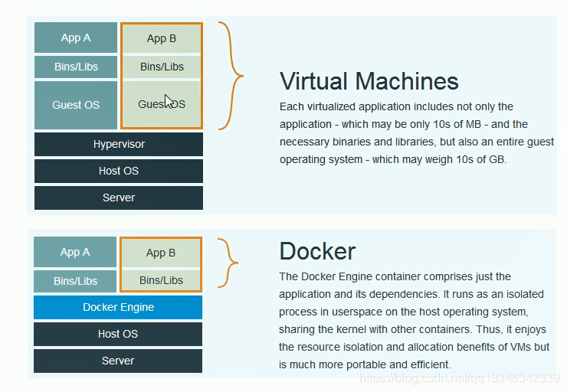Click the App B block in Docker diagram
This screenshot has height=392, width=567.
click(161, 253)
